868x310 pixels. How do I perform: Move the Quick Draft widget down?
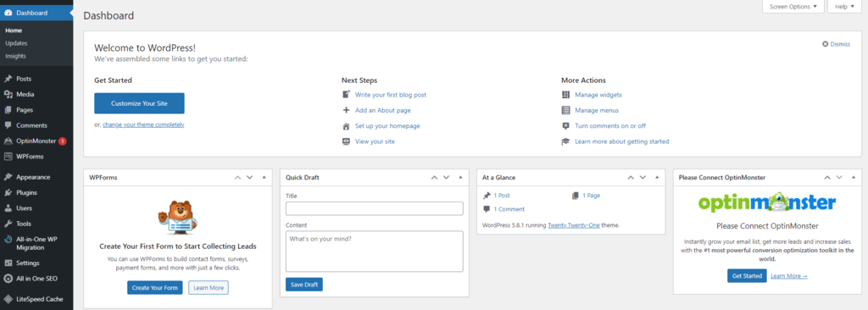(446, 177)
